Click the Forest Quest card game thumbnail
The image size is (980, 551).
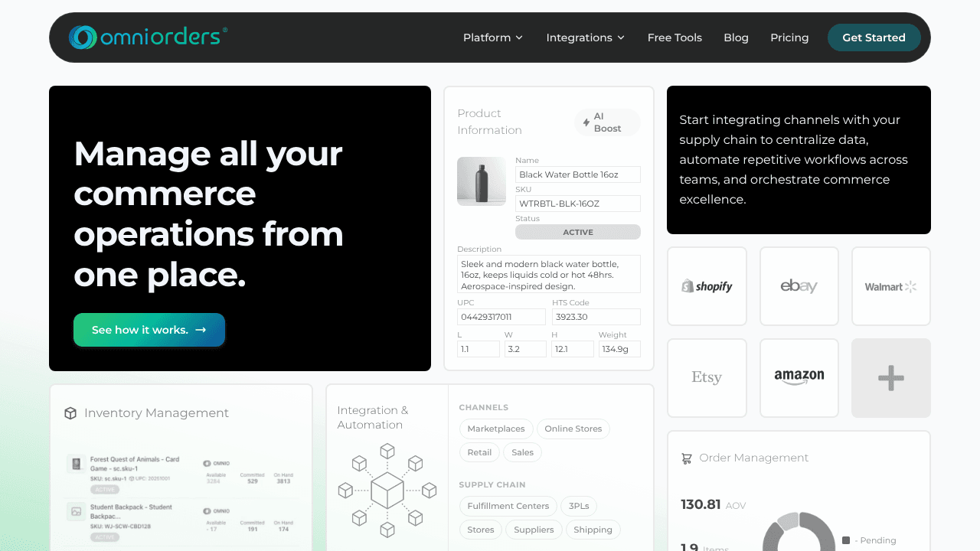point(76,464)
